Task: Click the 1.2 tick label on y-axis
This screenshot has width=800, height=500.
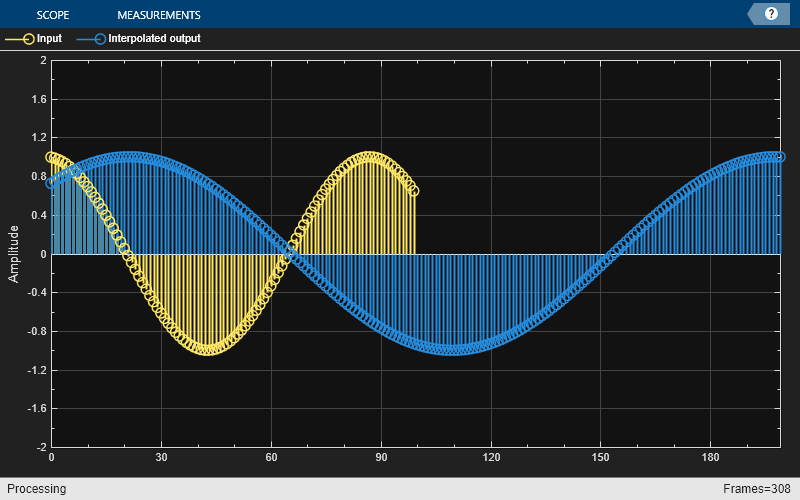Action: pos(38,138)
